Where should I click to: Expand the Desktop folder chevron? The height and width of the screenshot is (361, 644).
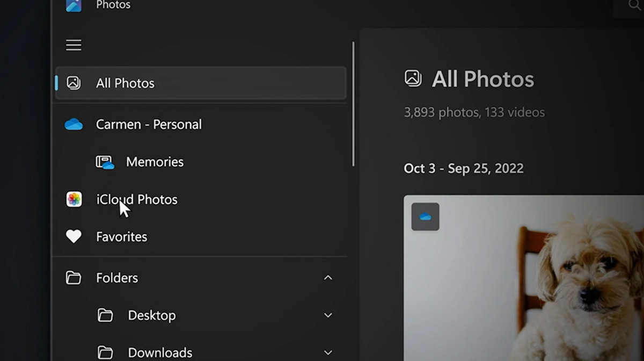click(x=328, y=315)
